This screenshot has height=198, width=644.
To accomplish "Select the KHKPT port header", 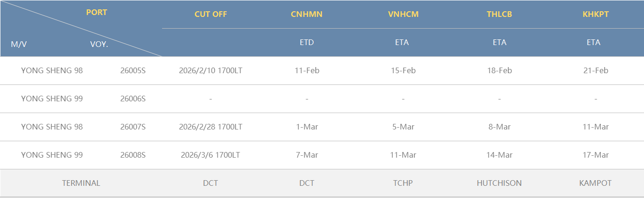I will 595,14.
